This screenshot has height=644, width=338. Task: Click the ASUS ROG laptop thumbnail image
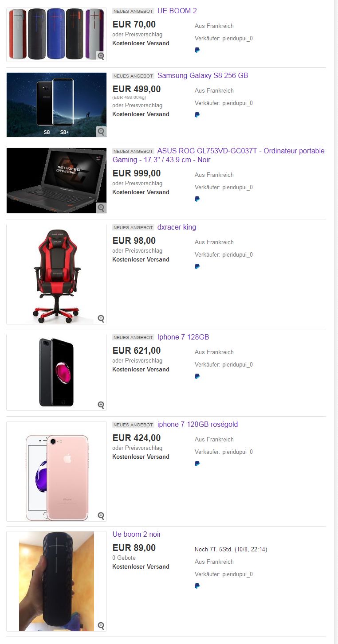tap(56, 181)
